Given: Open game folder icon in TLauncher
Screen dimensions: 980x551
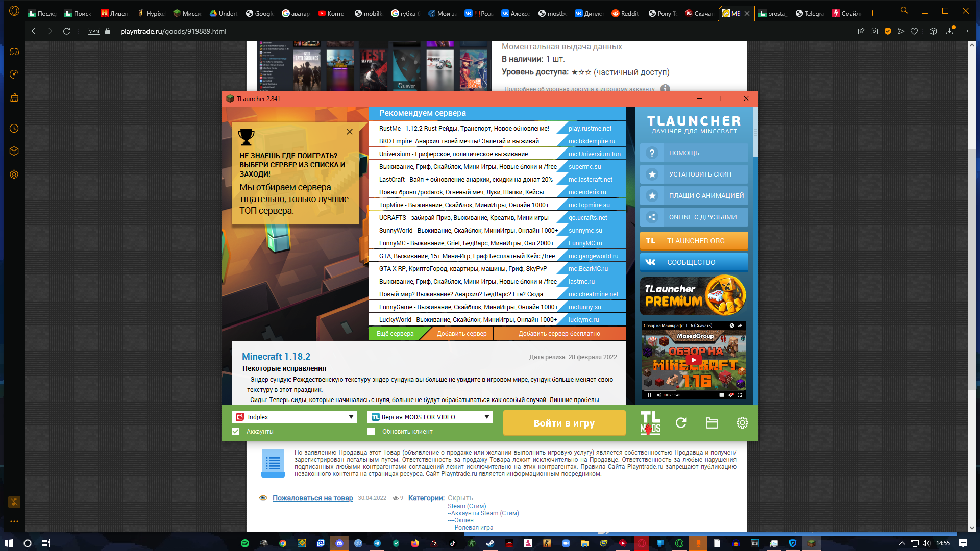Looking at the screenshot, I should click(x=712, y=423).
